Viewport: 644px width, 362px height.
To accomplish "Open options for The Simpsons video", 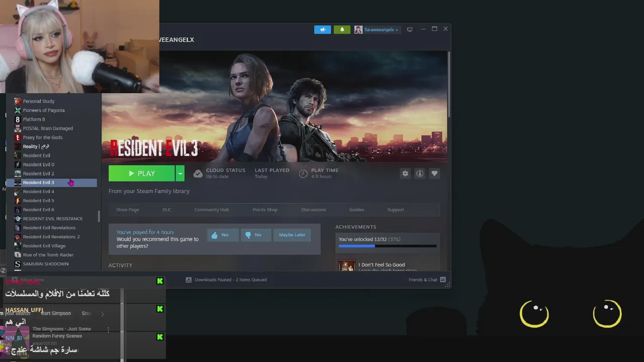I will [108, 330].
